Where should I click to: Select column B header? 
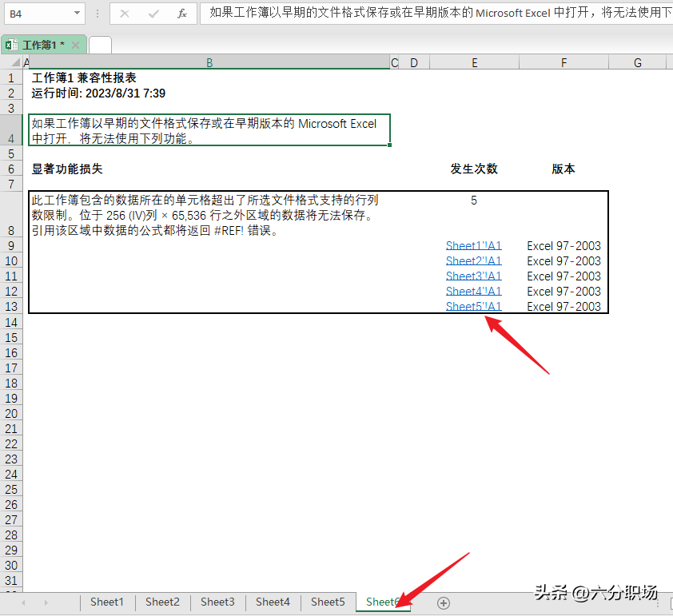point(209,62)
